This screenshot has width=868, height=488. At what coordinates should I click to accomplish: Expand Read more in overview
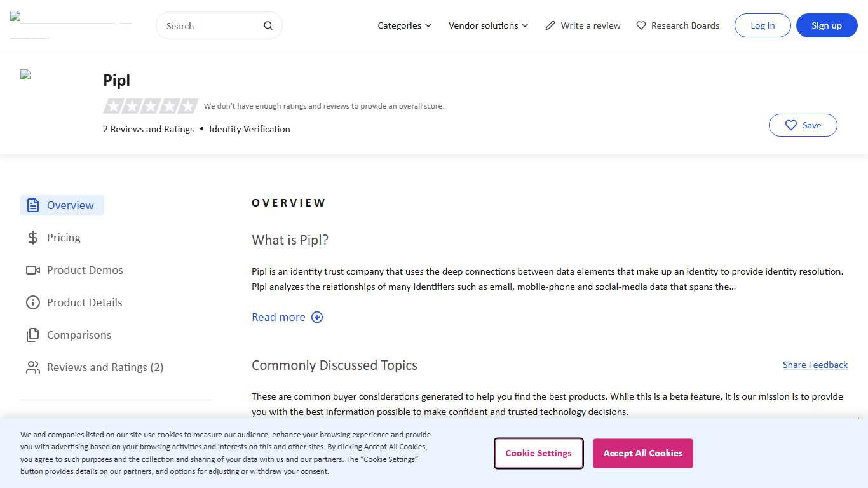tap(287, 317)
